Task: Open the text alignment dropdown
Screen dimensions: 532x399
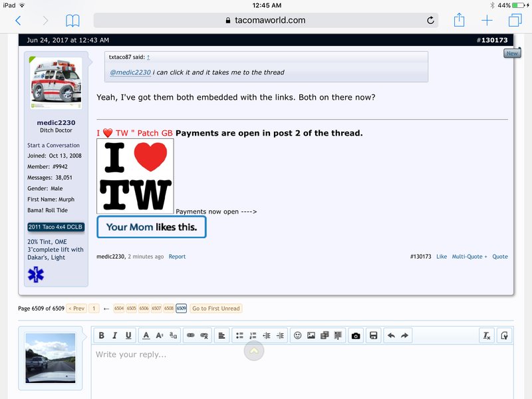Action: 221,336
